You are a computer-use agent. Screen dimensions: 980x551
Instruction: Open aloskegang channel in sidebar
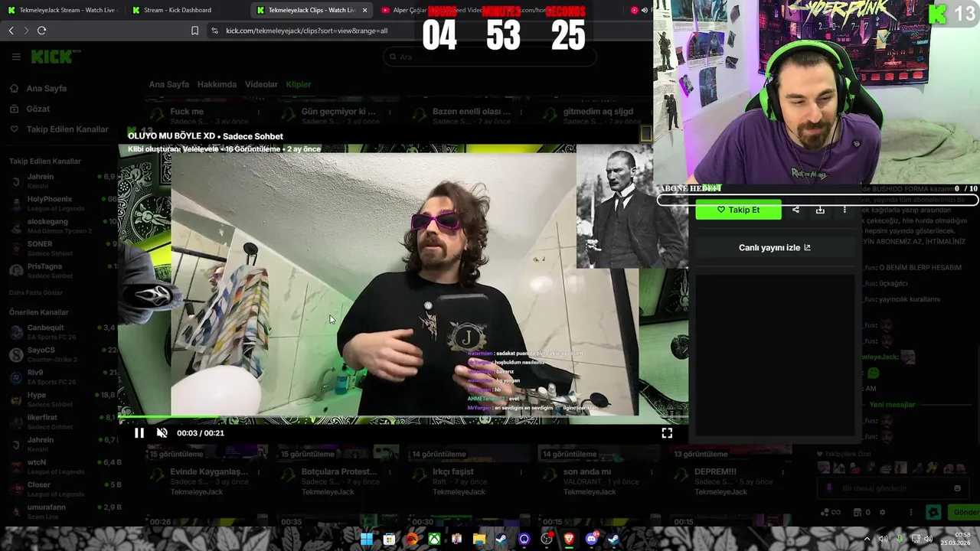[61, 226]
